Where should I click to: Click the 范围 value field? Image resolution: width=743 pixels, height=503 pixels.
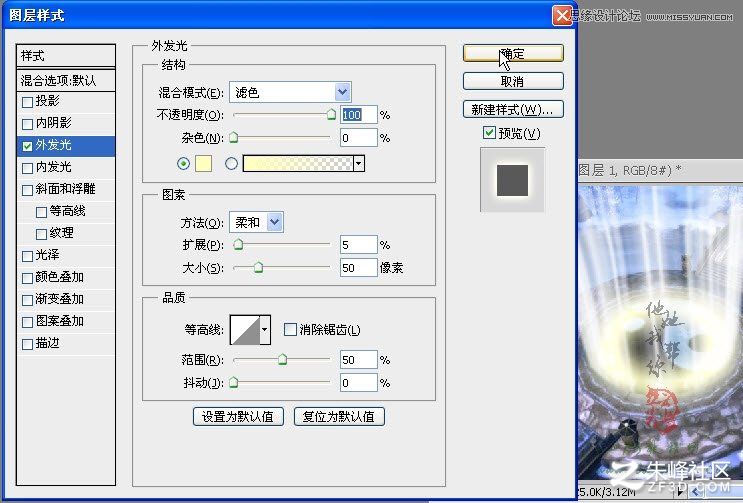point(359,360)
